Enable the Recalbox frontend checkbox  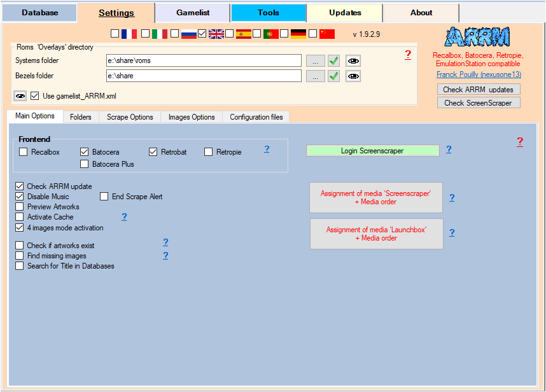tap(24, 152)
